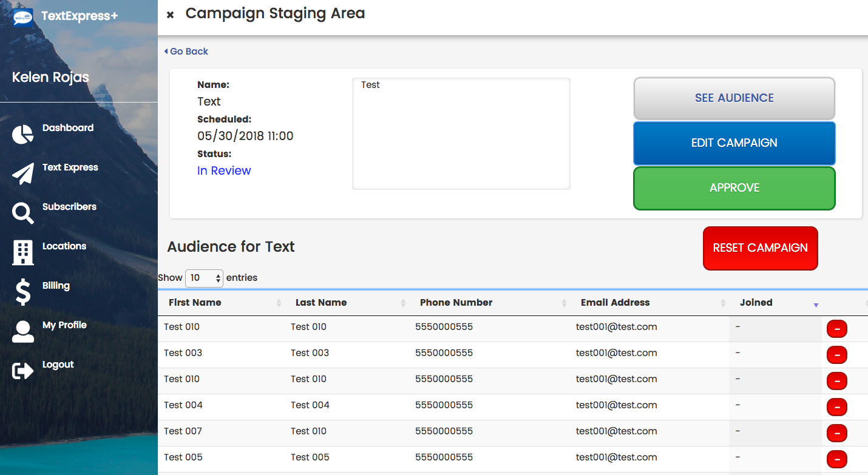Screen dimensions: 868x475
Task: Approve the campaign
Action: [x=734, y=188]
